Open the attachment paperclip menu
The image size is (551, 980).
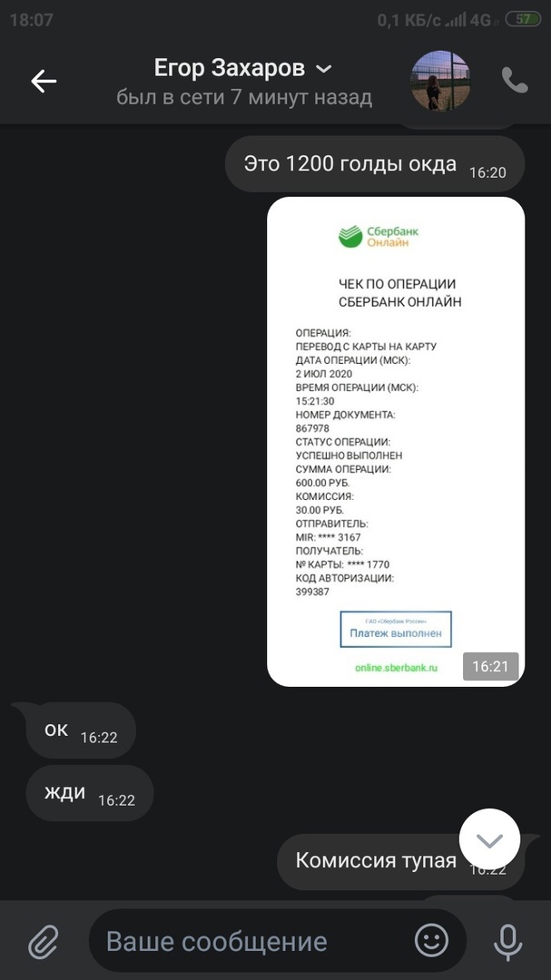pos(44,941)
